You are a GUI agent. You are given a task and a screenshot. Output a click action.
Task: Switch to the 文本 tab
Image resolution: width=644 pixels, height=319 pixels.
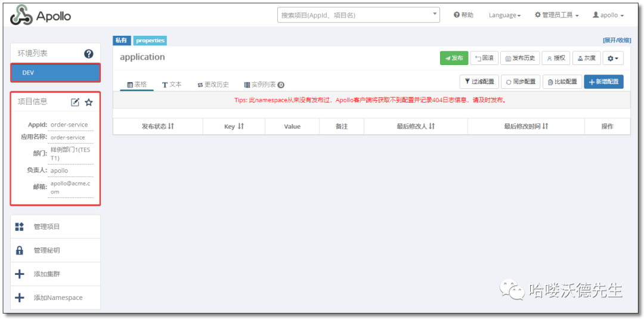coord(172,85)
